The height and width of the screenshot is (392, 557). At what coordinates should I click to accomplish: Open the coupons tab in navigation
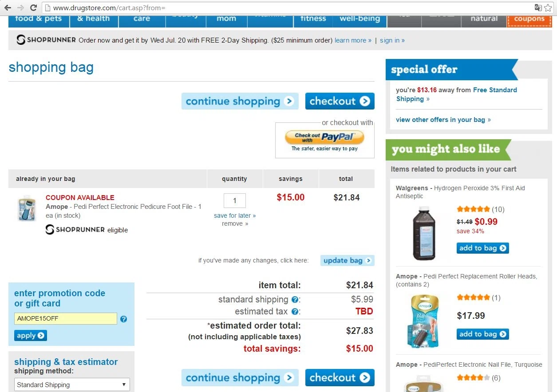point(529,19)
